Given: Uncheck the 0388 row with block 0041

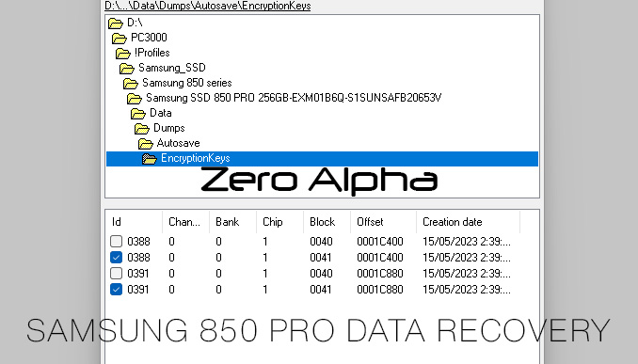Looking at the screenshot, I should point(116,258).
